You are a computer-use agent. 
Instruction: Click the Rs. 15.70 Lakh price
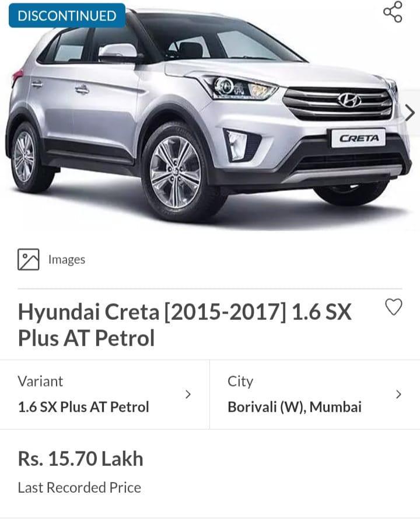coord(80,459)
